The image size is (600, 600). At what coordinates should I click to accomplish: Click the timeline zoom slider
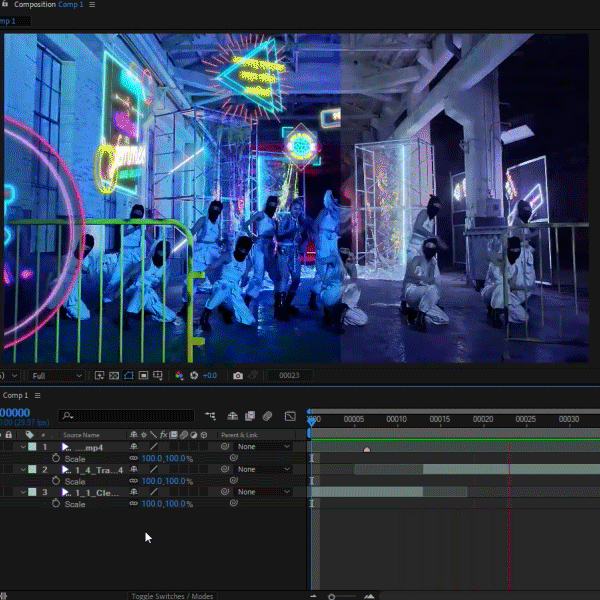tap(342, 596)
